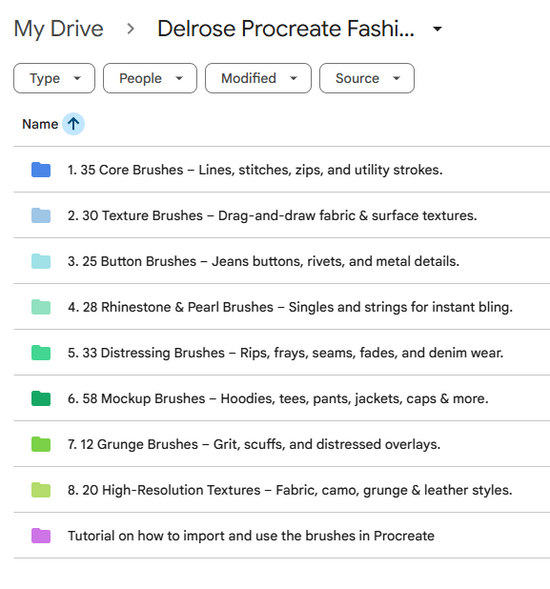
Task: Click the pale cyan Button Brushes folder icon
Action: point(41,261)
